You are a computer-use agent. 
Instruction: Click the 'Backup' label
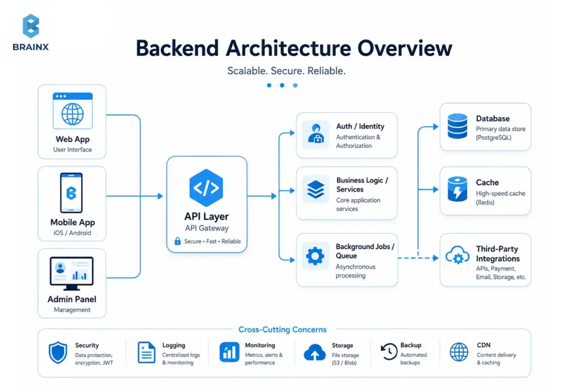click(411, 345)
